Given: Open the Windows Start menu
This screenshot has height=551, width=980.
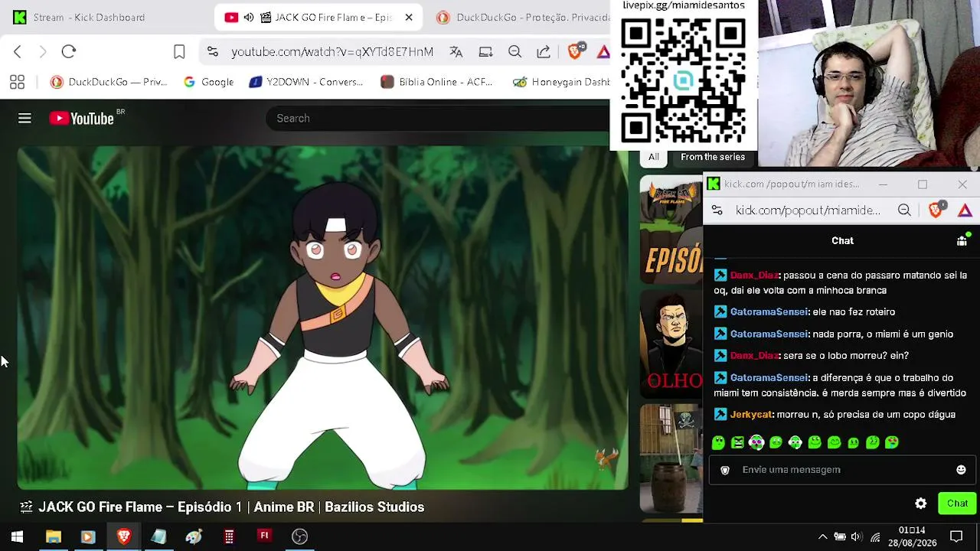Looking at the screenshot, I should tap(17, 536).
